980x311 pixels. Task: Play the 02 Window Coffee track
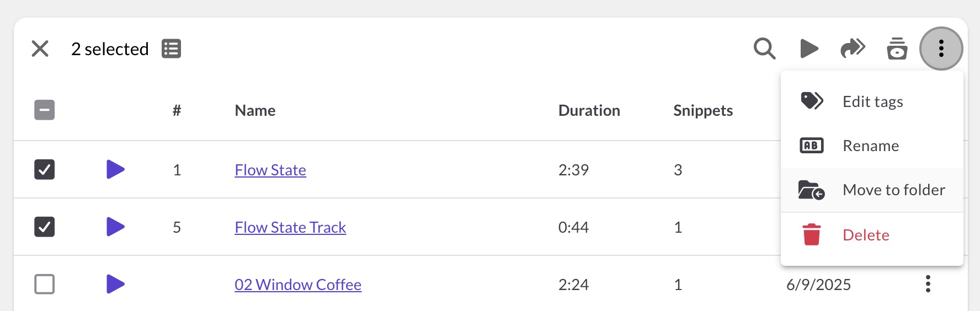(x=115, y=284)
